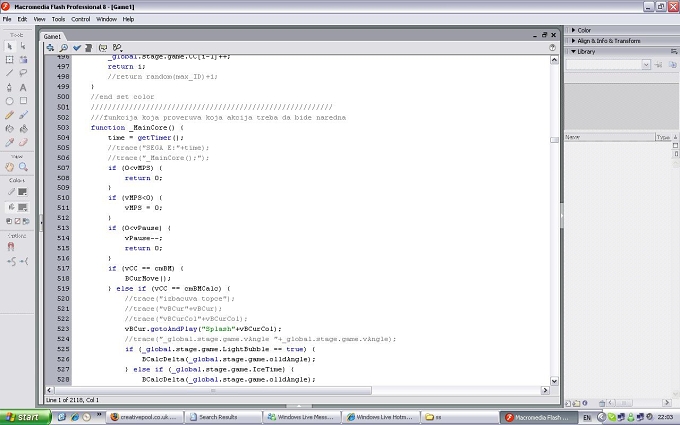Screen dimensions: 680x425
Task: Open the Debug Options icon menu
Action: click(117, 48)
